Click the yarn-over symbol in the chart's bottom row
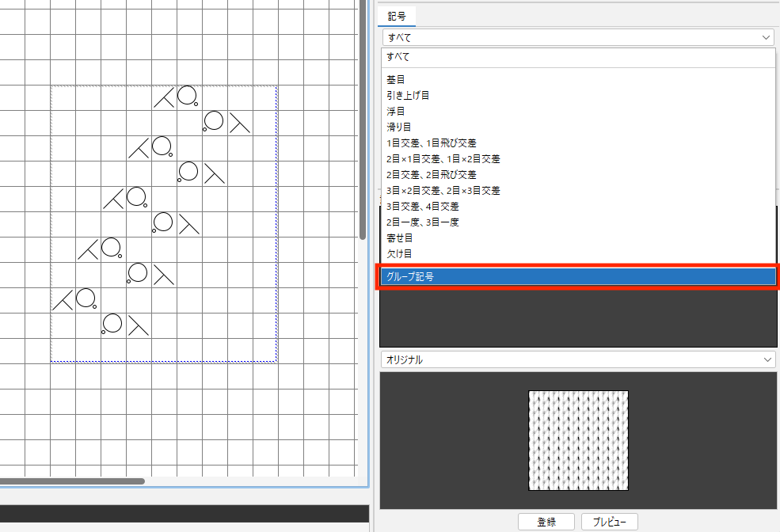Image resolution: width=780 pixels, height=532 pixels. coord(112,324)
